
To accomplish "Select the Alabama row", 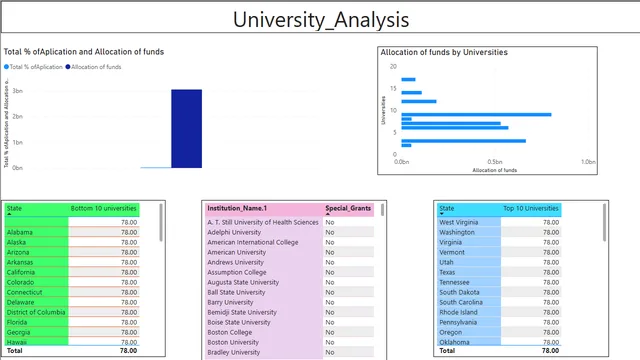I will tap(72, 232).
